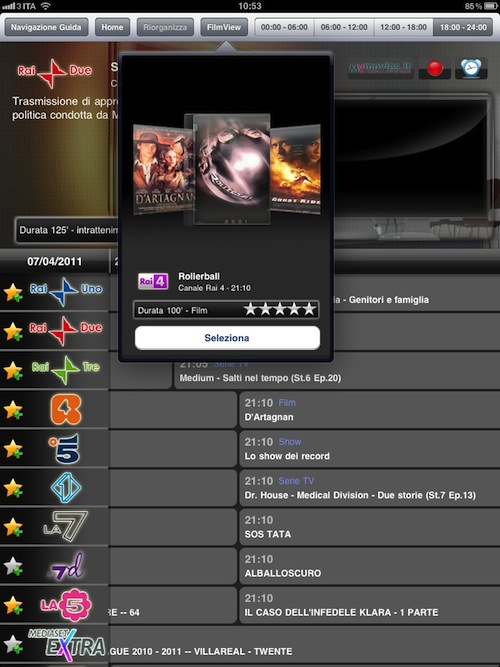Image resolution: width=500 pixels, height=667 pixels.
Task: Open the Genitori e famiglia listing
Action: click(416, 294)
